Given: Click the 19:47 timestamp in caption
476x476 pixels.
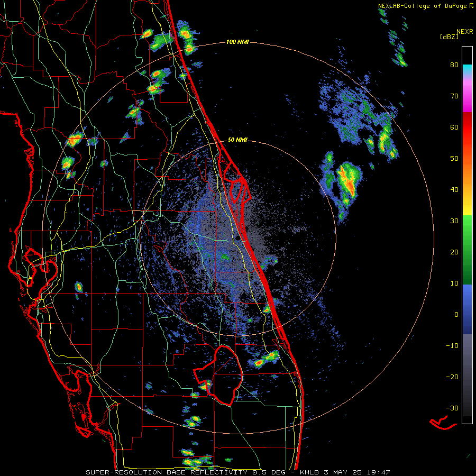Looking at the screenshot, I should pyautogui.click(x=379, y=472).
